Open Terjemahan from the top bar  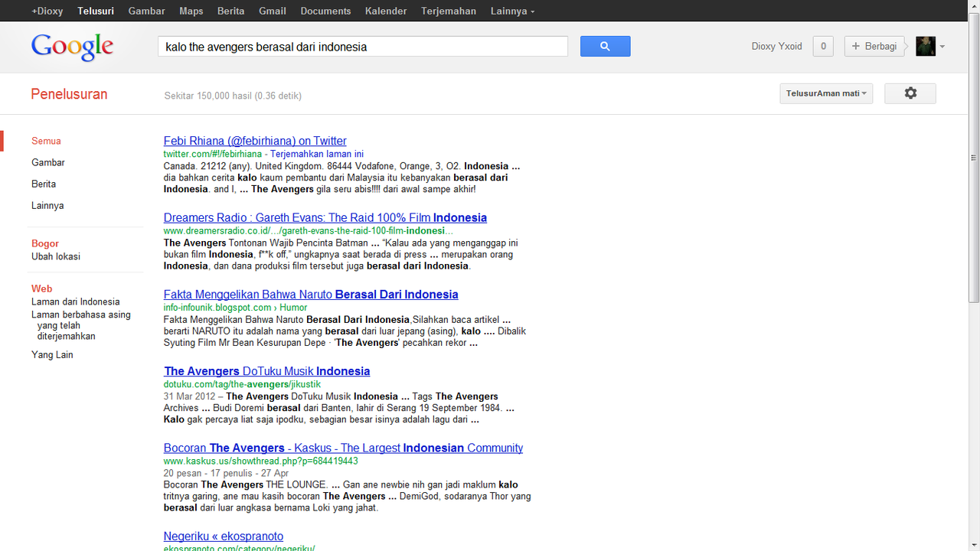point(449,11)
